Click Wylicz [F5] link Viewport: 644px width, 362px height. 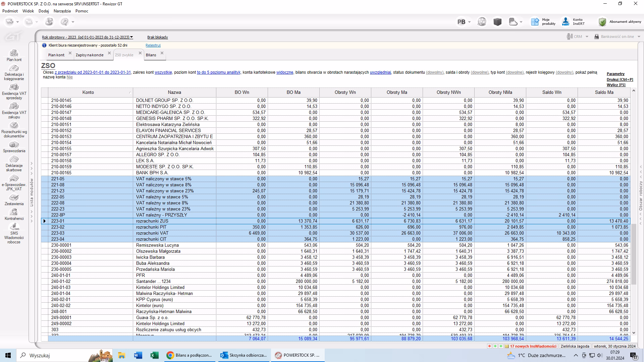pyautogui.click(x=616, y=85)
